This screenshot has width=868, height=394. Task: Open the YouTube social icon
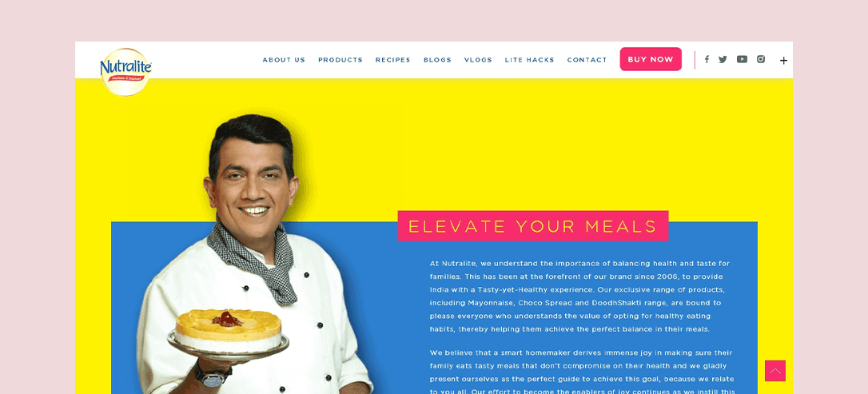coord(742,59)
